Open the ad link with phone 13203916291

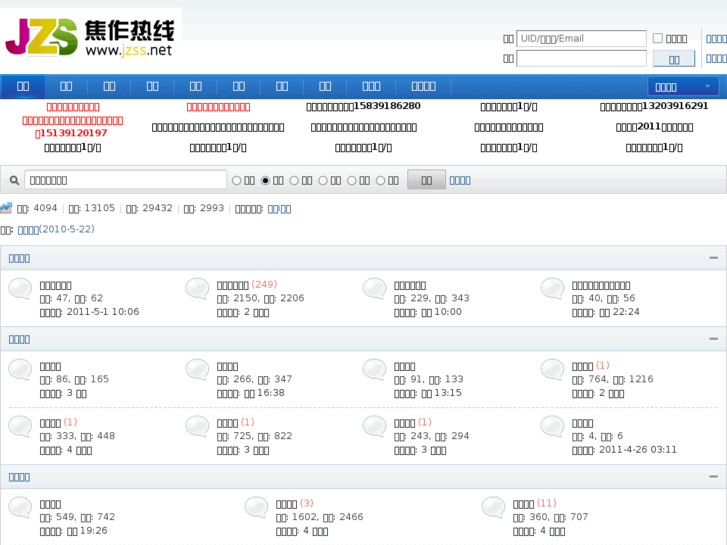point(654,107)
